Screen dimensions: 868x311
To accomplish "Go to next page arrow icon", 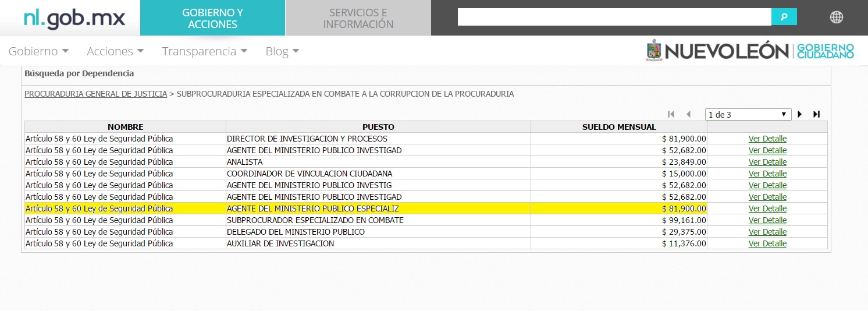I will point(800,115).
